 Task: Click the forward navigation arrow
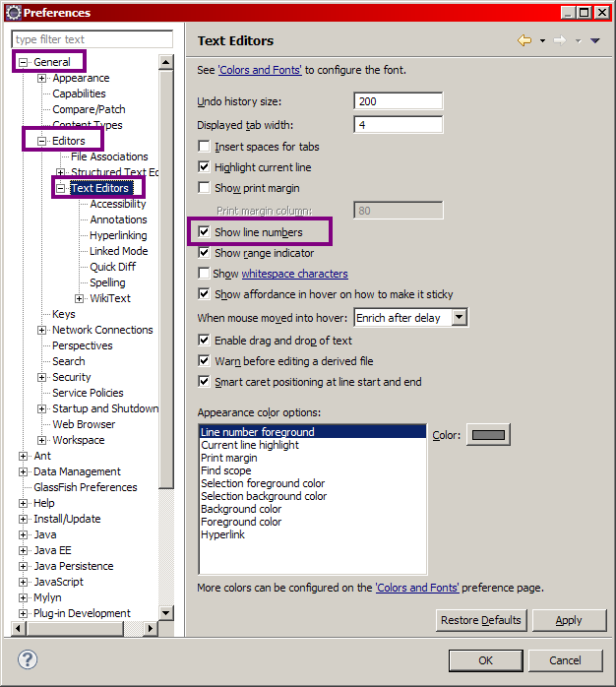point(559,40)
